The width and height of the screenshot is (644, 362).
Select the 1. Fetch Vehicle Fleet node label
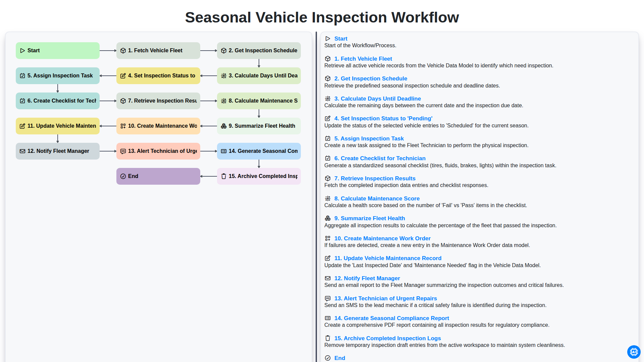click(x=155, y=51)
